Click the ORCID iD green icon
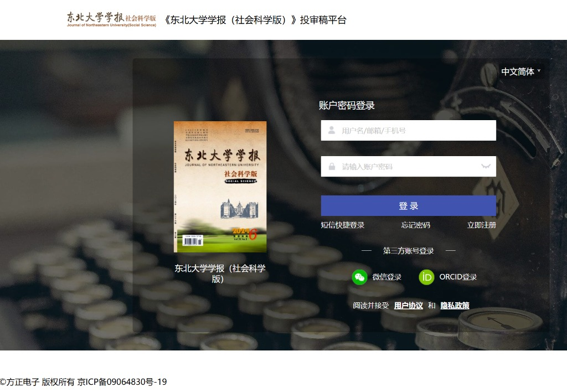 click(x=426, y=277)
